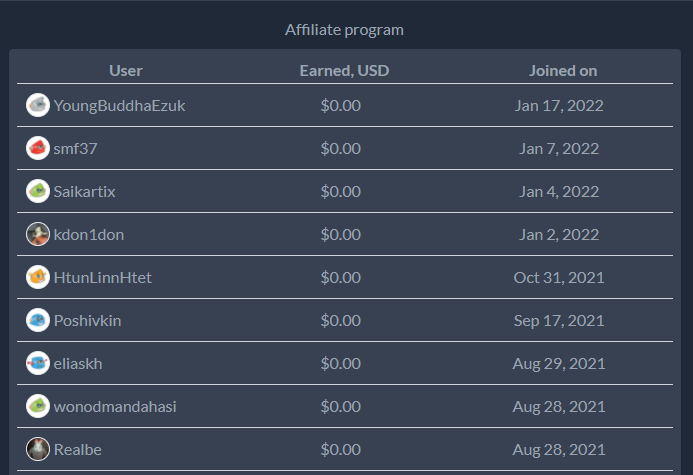Click smf37's red avatar icon
Viewport: 693px width, 475px height.
click(x=38, y=148)
